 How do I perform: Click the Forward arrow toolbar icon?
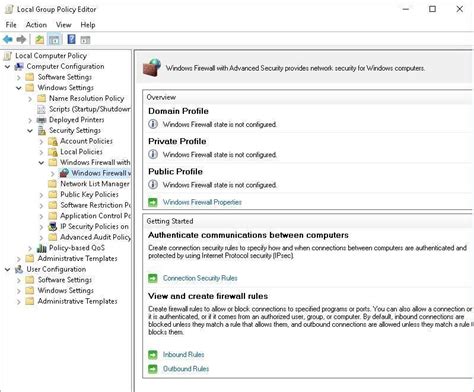(21, 40)
